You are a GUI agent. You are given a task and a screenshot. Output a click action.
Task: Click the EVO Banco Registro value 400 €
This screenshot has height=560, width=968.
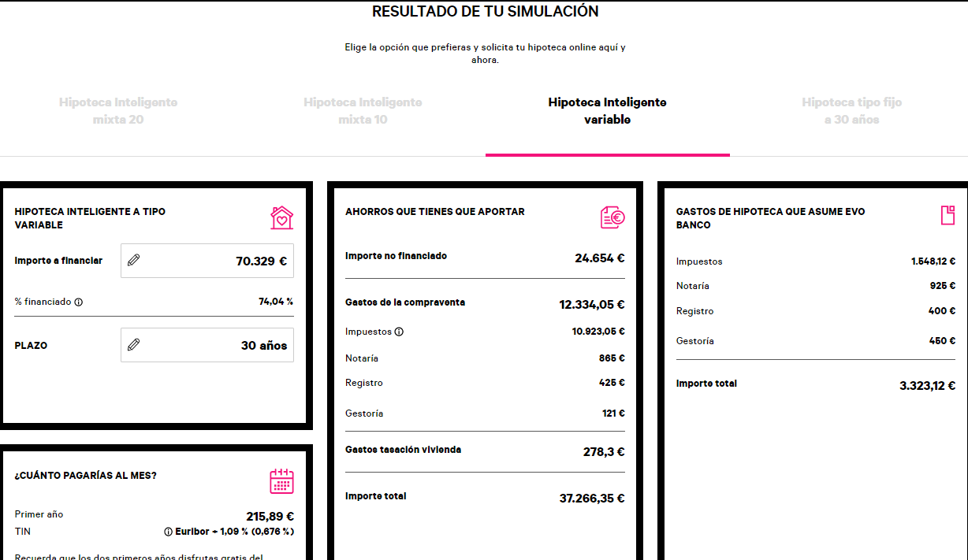942,311
